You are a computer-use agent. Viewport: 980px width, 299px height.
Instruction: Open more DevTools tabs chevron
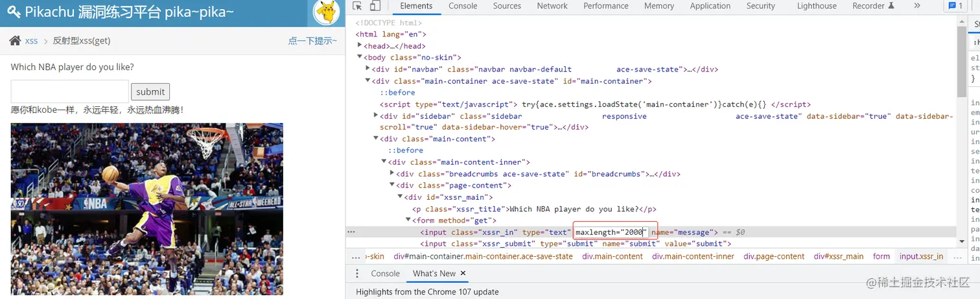917,6
